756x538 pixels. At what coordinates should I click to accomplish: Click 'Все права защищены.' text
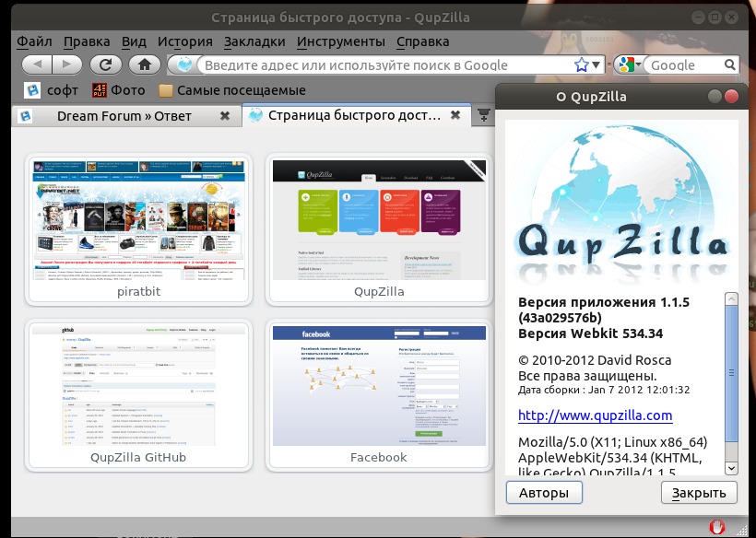[587, 376]
